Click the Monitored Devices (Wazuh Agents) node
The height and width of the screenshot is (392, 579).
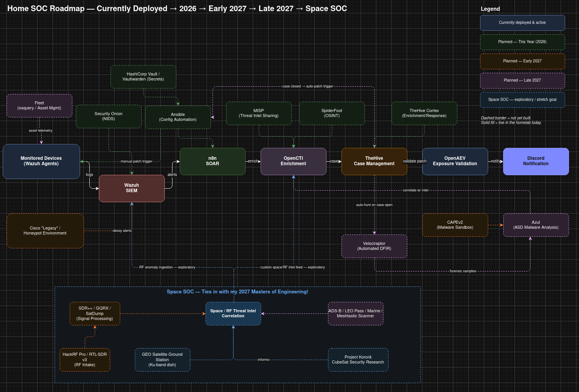point(41,161)
